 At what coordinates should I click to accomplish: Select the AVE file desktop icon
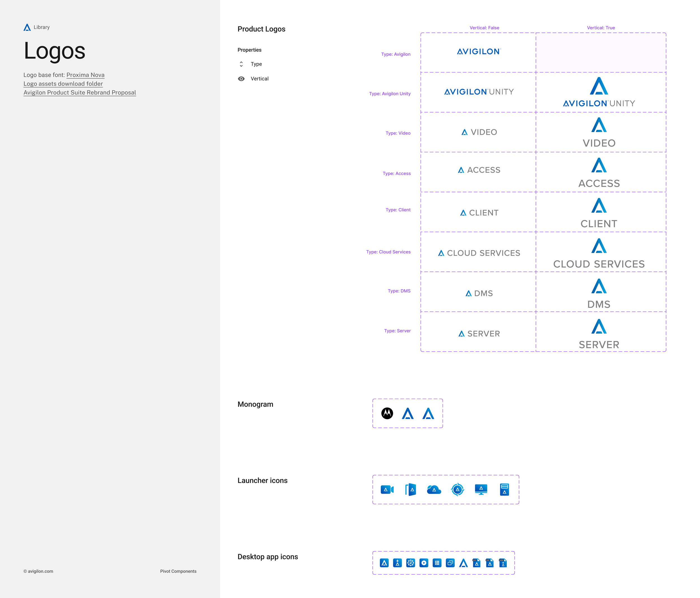coord(476,563)
